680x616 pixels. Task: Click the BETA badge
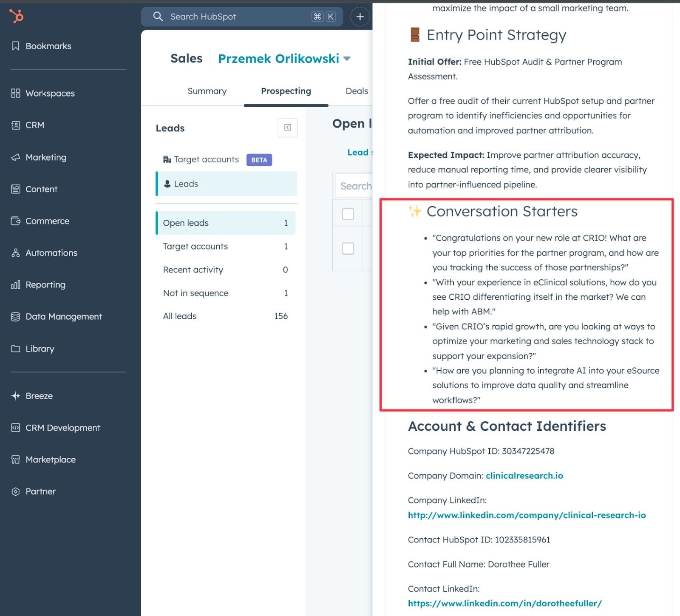[x=259, y=160]
